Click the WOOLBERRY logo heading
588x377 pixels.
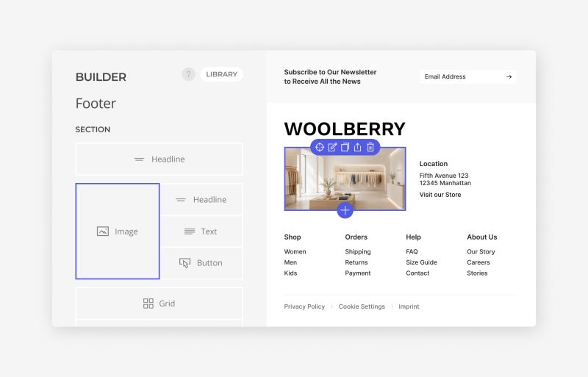[x=345, y=129]
